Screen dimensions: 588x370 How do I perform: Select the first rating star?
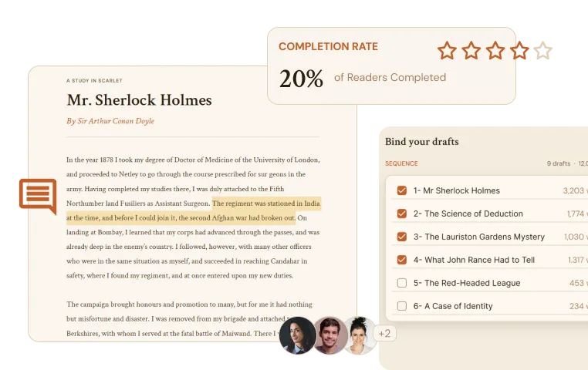447,51
